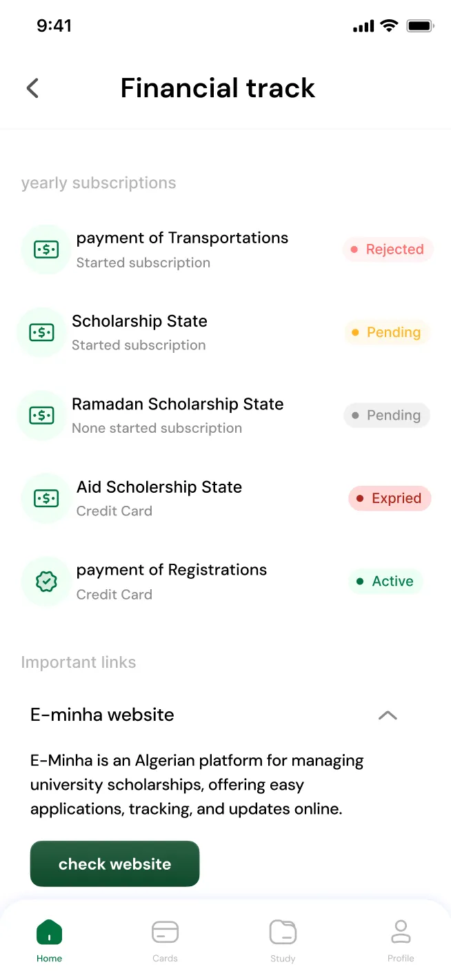
Task: Open the Profile tab
Action: [x=401, y=940]
